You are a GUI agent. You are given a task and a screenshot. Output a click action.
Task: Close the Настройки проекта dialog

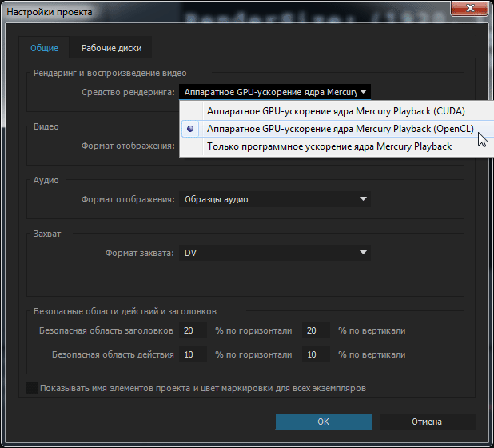[470, 8]
